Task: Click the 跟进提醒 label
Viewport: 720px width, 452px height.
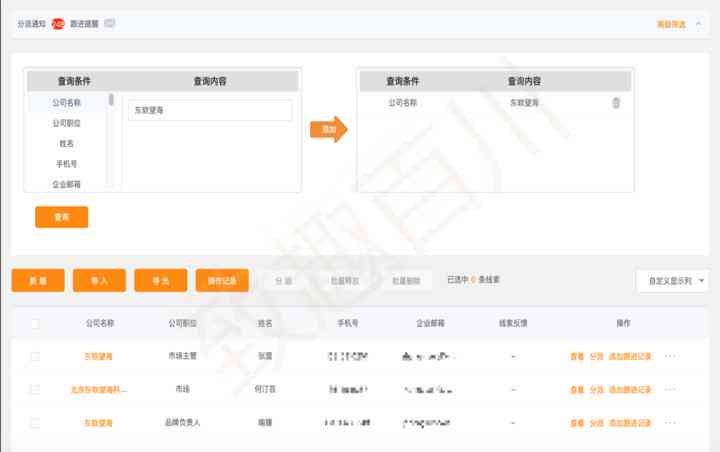Action: coord(84,24)
